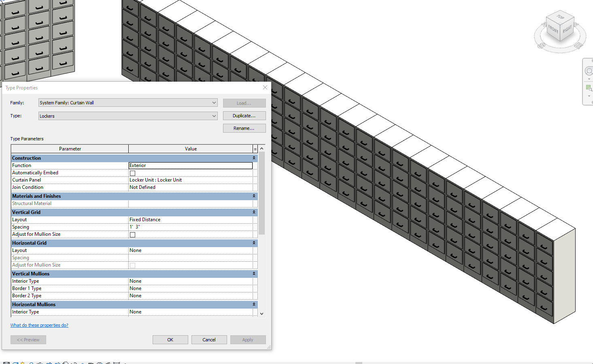
Task: Collapse the Construction parameter section
Action: [254, 158]
